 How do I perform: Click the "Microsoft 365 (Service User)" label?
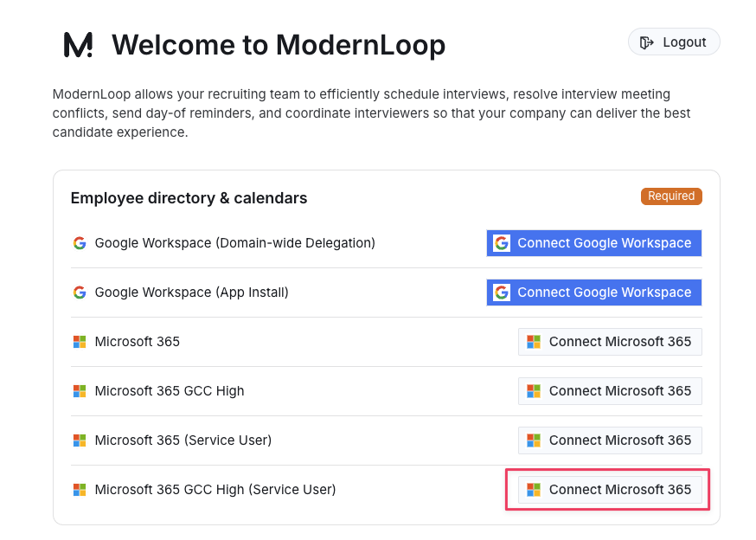tap(183, 440)
